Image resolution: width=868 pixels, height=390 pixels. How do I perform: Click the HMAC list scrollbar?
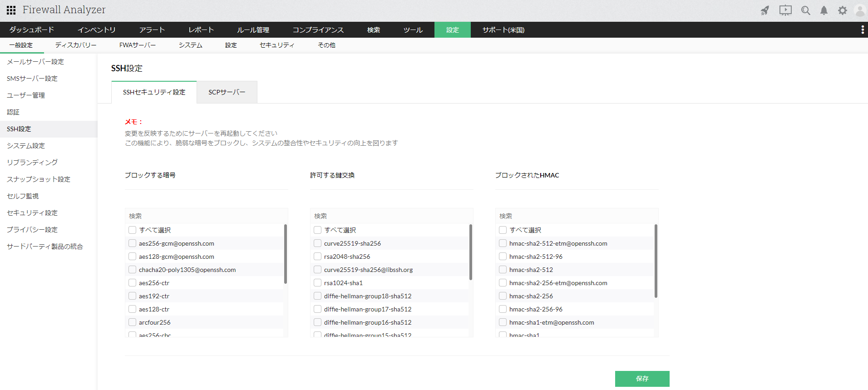pos(656,261)
